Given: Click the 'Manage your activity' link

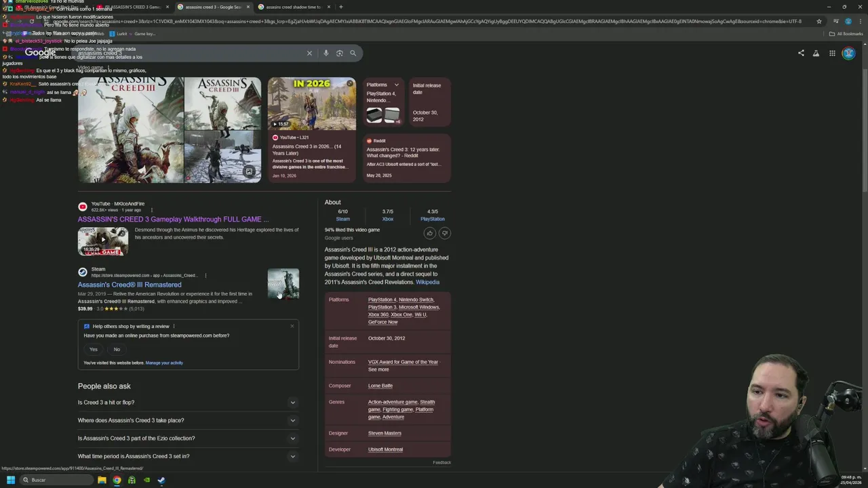Looking at the screenshot, I should click(164, 363).
